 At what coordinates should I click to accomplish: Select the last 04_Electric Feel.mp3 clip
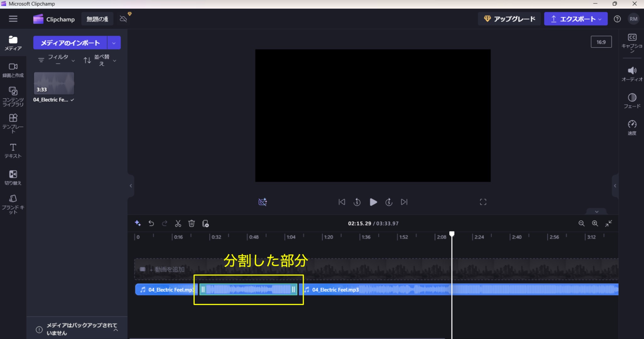(x=458, y=290)
